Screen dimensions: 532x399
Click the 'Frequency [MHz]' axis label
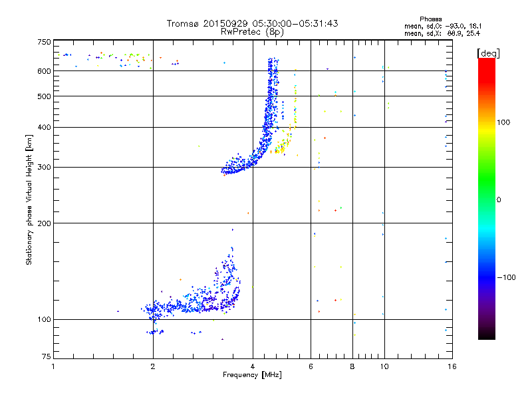point(252,375)
